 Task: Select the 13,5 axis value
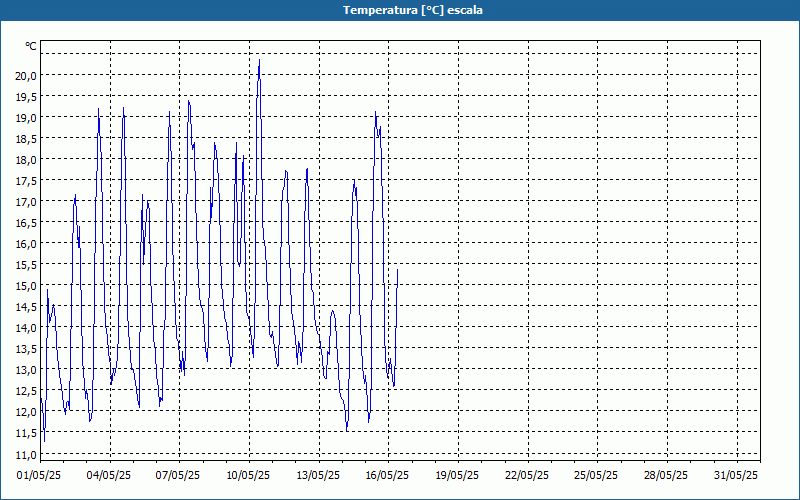pos(27,349)
